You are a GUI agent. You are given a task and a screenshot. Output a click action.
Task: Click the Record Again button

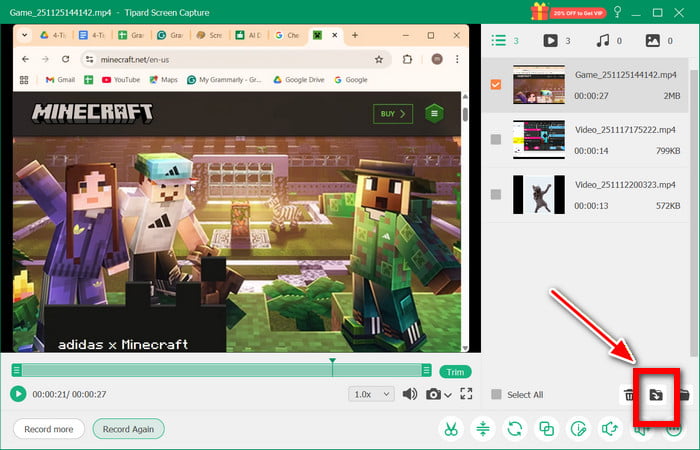128,429
